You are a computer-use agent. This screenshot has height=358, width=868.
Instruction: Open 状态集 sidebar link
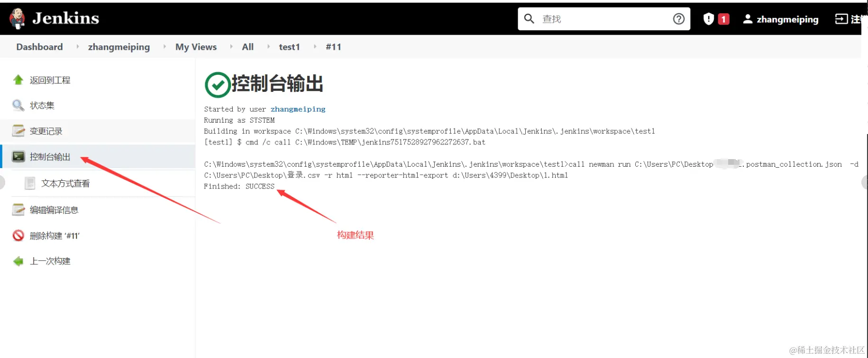click(x=42, y=106)
